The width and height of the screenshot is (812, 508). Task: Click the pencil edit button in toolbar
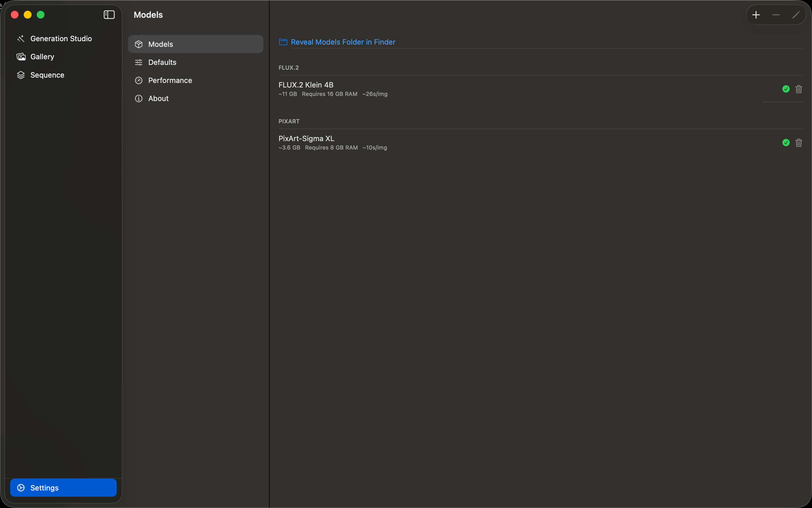point(796,15)
